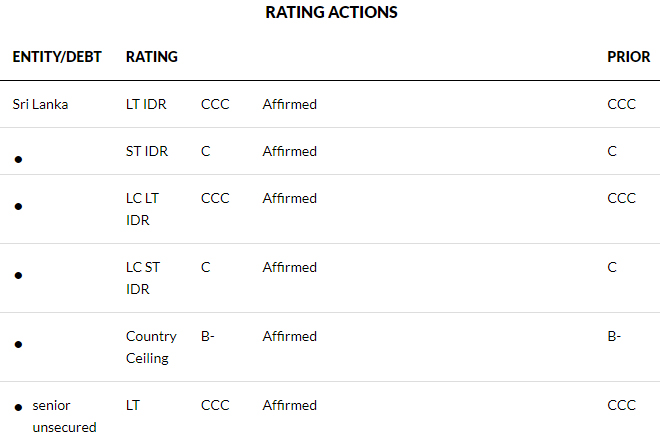This screenshot has width=660, height=440.
Task: Click the bullet in the LC ST IDR row
Action: [19, 275]
